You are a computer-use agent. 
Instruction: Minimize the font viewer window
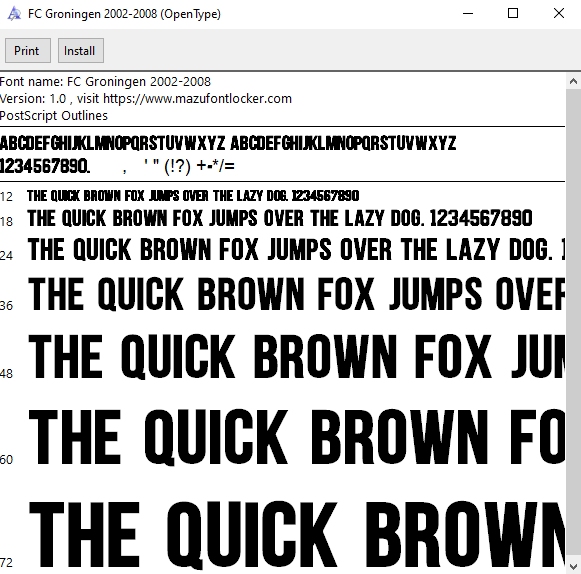(468, 14)
